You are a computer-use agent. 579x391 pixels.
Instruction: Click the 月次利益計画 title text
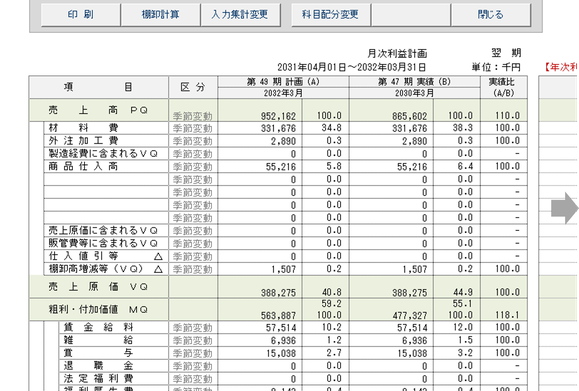click(x=397, y=54)
